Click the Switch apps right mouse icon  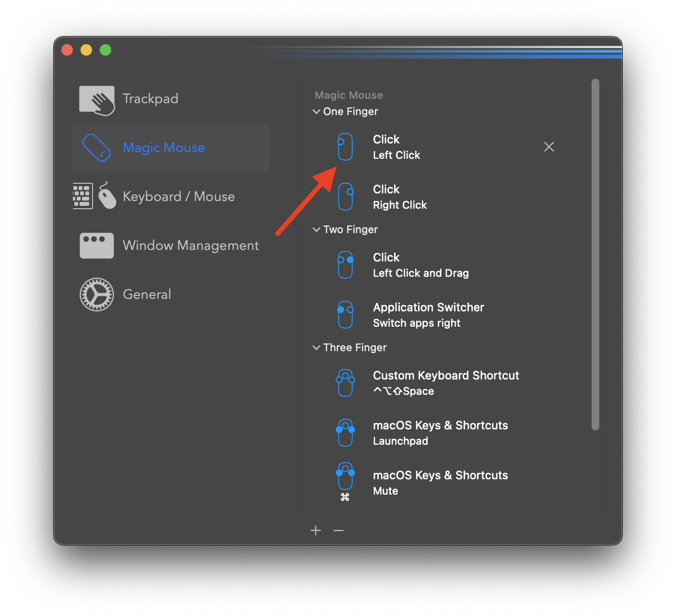tap(345, 315)
